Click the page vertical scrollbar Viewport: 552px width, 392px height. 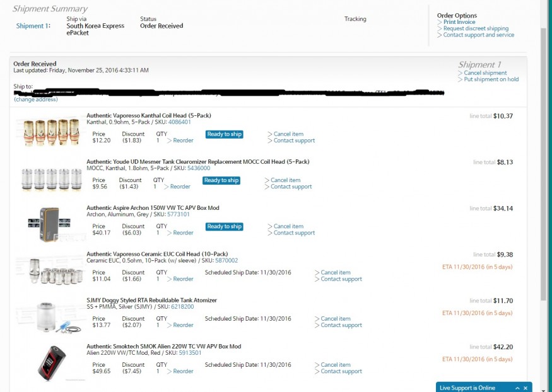(544, 164)
